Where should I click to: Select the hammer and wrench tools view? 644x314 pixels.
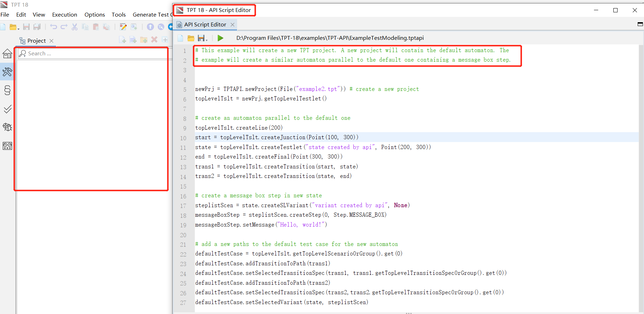(7, 72)
